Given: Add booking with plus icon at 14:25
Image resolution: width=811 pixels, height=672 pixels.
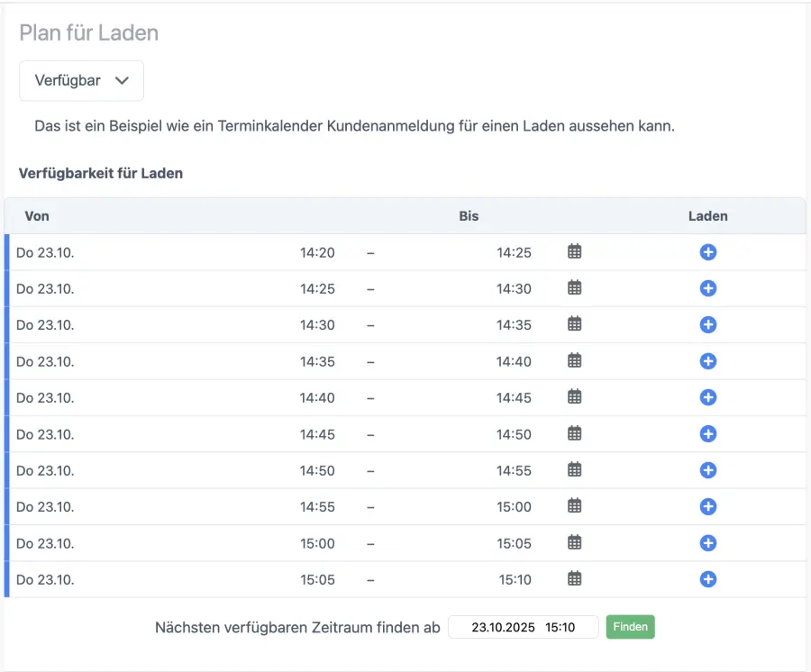Looking at the screenshot, I should pyautogui.click(x=708, y=288).
